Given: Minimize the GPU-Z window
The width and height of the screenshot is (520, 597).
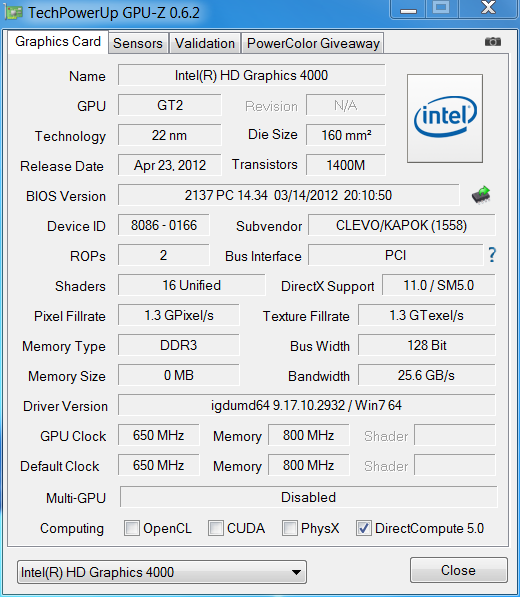Looking at the screenshot, I should (408, 9).
